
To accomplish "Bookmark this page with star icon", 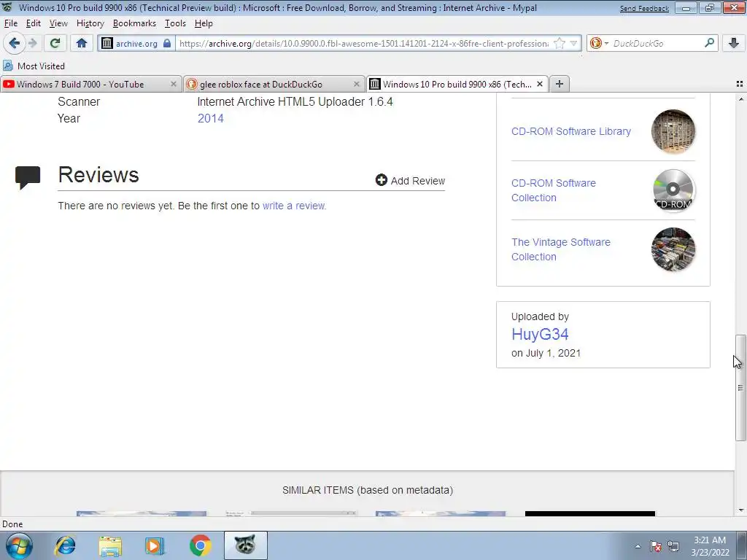I will coord(560,43).
